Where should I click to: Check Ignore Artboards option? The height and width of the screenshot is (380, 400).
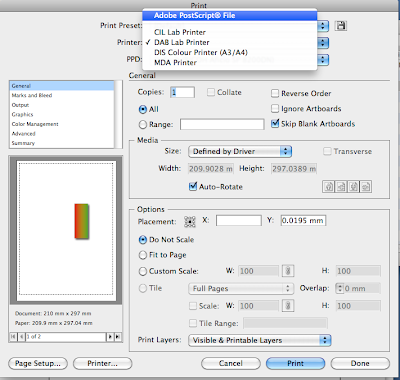(x=275, y=109)
